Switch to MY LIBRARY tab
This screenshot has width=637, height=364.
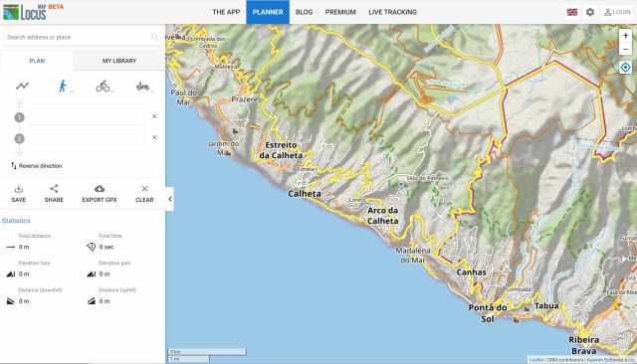point(119,61)
